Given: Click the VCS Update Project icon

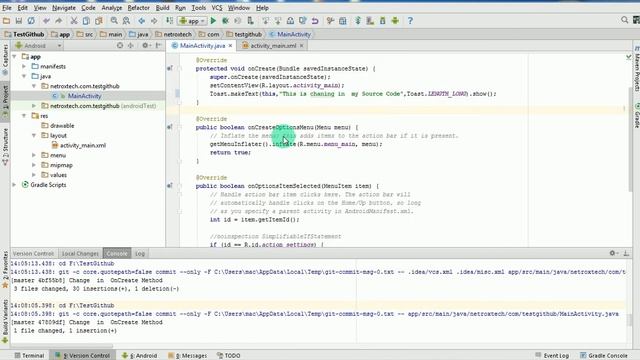Looking at the screenshot, I should pos(266,21).
